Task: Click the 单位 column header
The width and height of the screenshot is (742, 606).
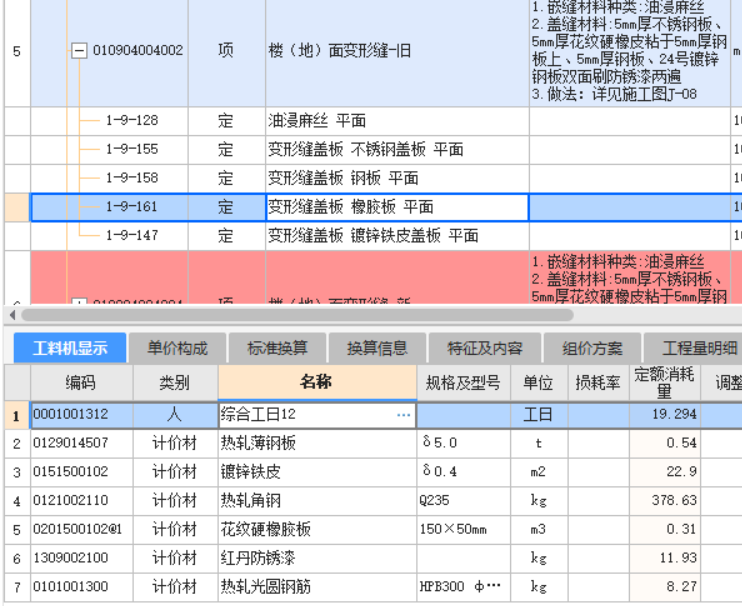Action: pyautogui.click(x=539, y=382)
